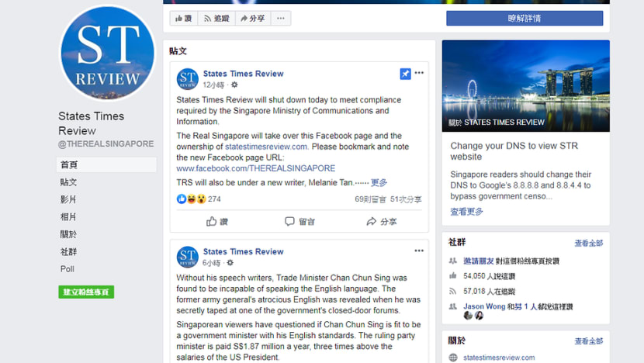Open www.facebook.com/THEREALSINGAPORE link

(x=256, y=168)
